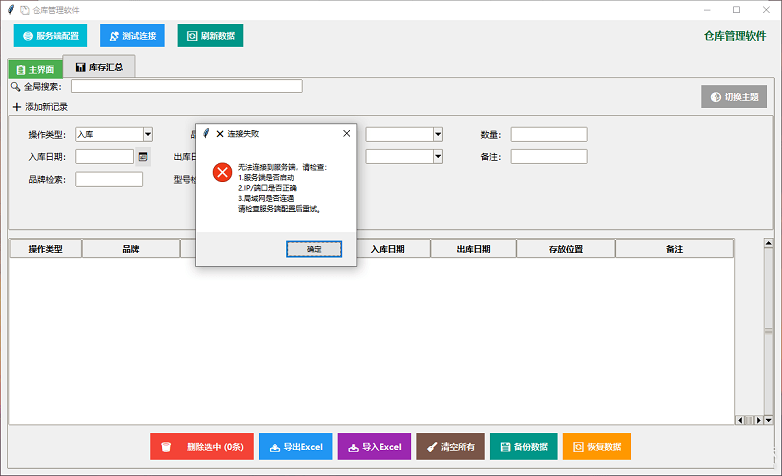The width and height of the screenshot is (782, 476).
Task: Click the 全局搜索 search field
Action: point(186,87)
